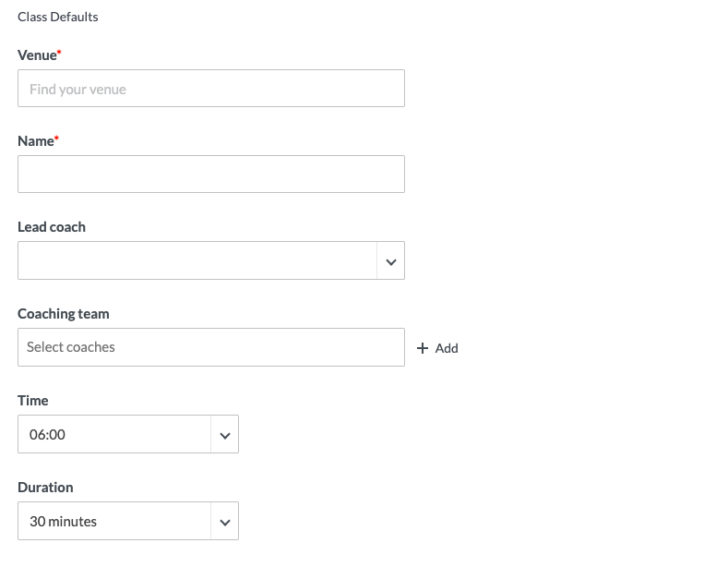Focus the Find your venue field
The width and height of the screenshot is (728, 567).
(210, 89)
